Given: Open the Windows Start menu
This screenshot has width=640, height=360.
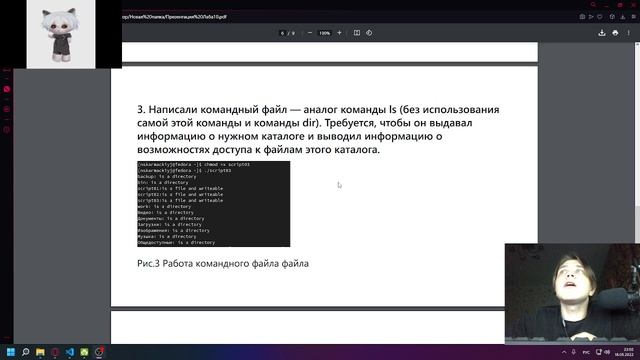Looking at the screenshot, I should [11, 352].
